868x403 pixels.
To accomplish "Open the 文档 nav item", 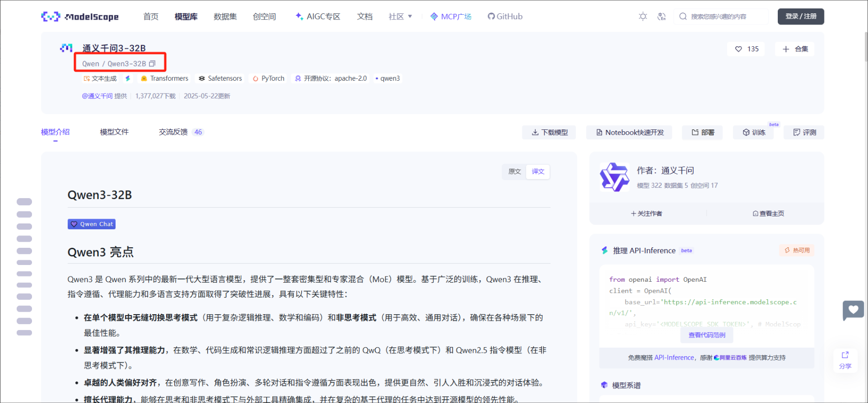I will (365, 16).
